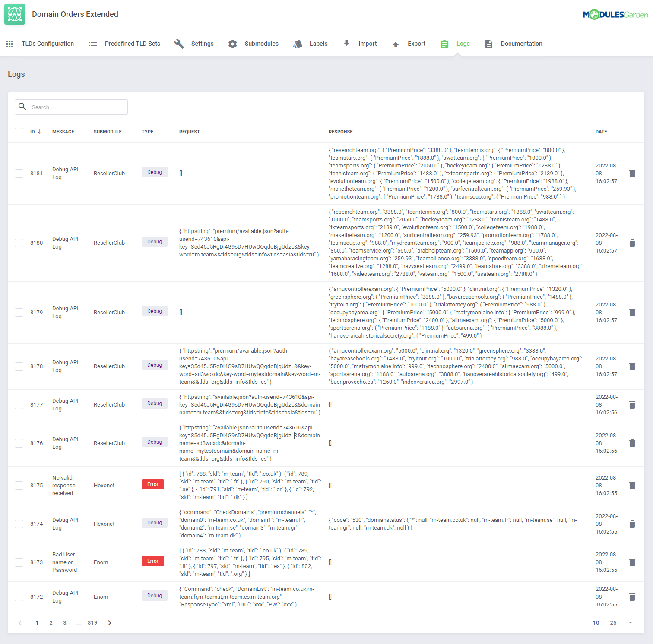
Task: Click the Predefined TLD Sets list icon
Action: coord(93,44)
